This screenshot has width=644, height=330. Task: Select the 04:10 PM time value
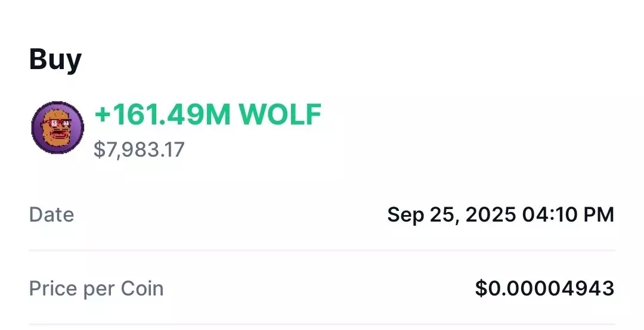pos(568,214)
